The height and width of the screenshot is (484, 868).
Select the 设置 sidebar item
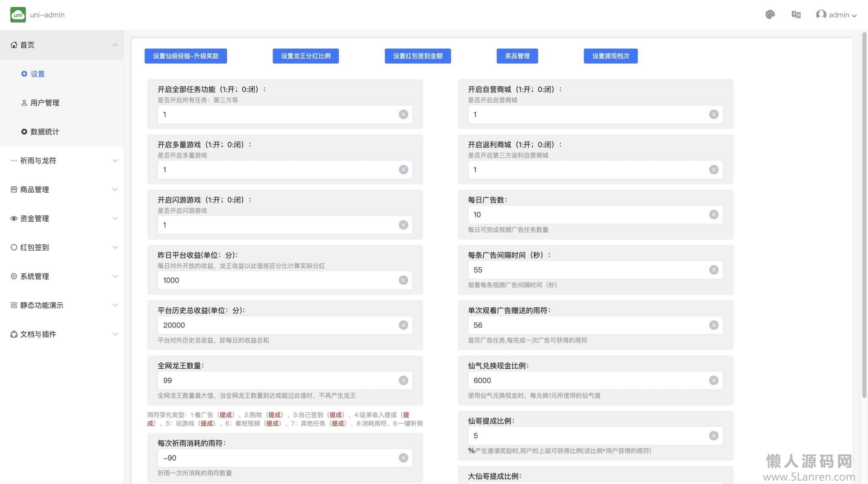[x=37, y=74]
